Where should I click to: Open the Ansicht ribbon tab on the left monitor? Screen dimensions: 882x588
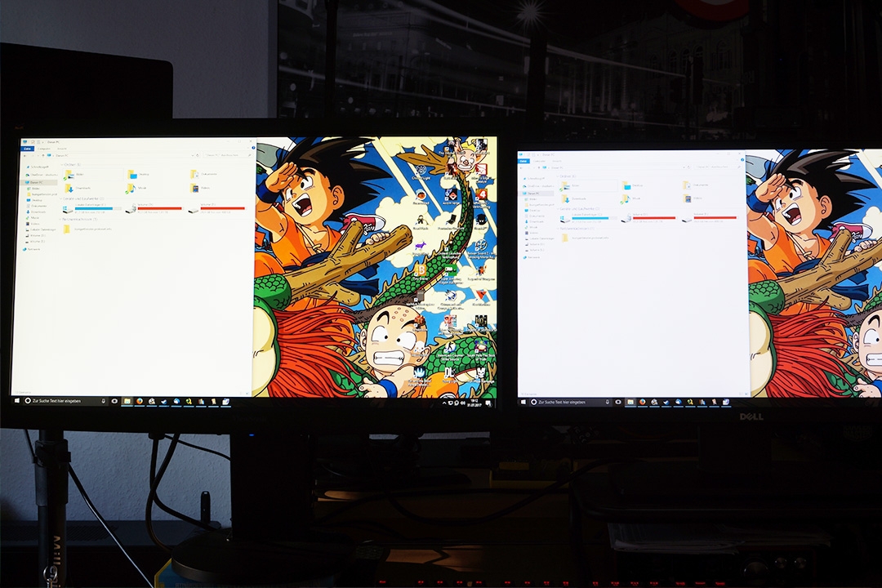[62, 148]
